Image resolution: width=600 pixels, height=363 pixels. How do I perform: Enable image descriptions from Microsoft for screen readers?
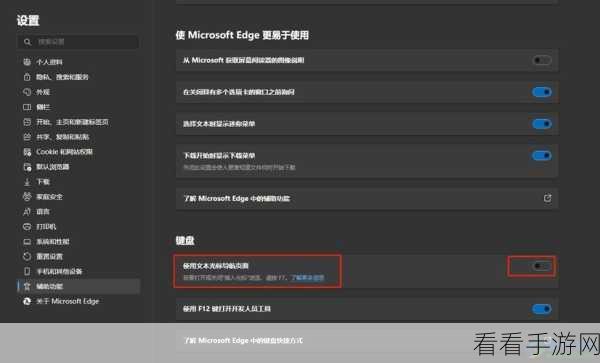click(541, 60)
